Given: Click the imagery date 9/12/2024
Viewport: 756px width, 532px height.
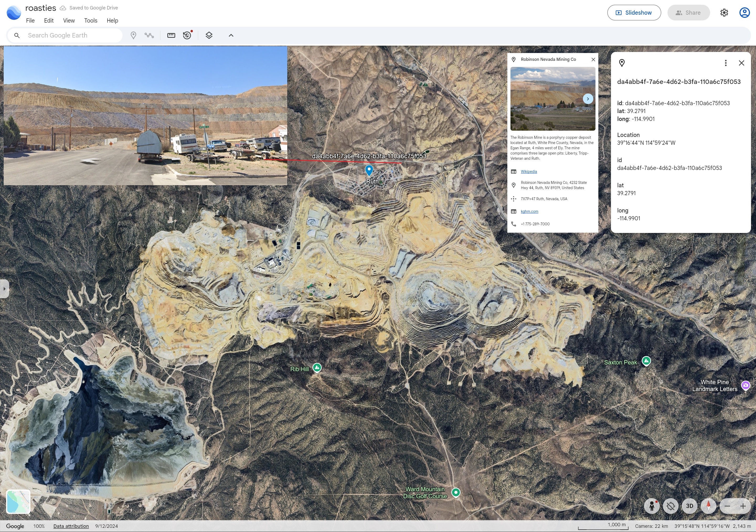Looking at the screenshot, I should [x=106, y=526].
